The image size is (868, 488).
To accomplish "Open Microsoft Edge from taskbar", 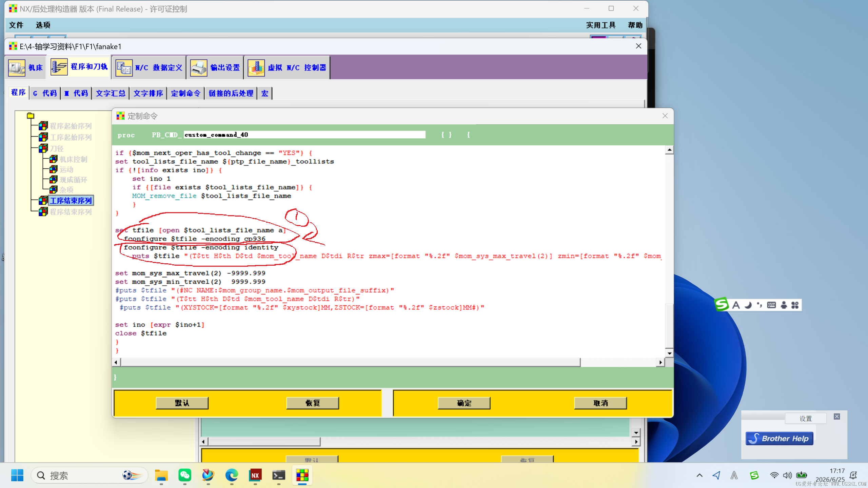I will click(232, 475).
